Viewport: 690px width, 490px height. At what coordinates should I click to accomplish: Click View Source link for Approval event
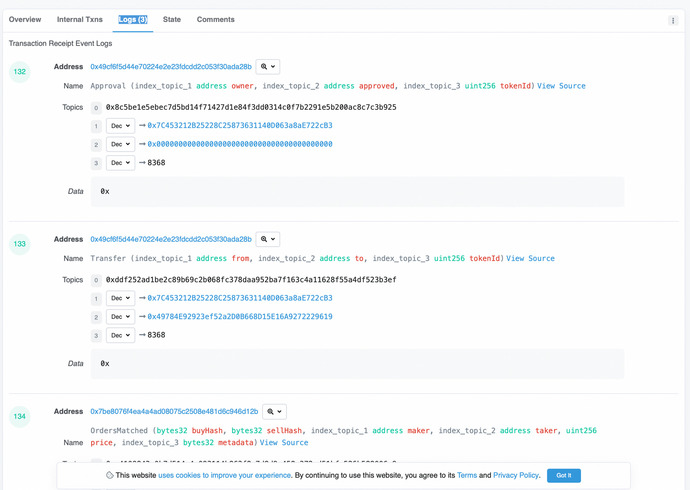pyautogui.click(x=561, y=86)
